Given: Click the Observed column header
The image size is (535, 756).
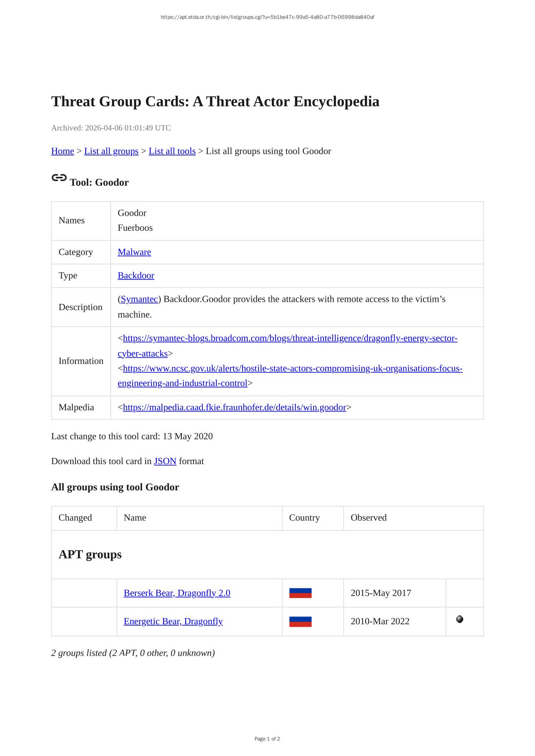Looking at the screenshot, I should coord(368,517).
